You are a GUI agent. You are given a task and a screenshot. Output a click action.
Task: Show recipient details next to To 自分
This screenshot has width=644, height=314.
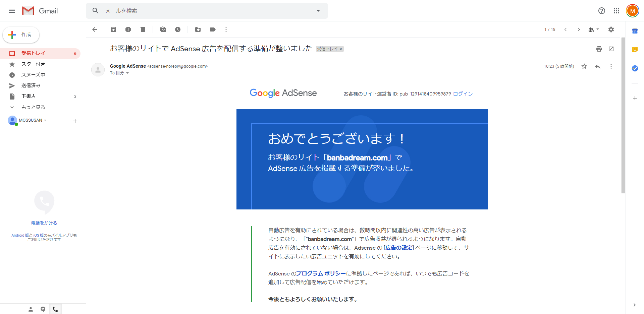(x=127, y=73)
